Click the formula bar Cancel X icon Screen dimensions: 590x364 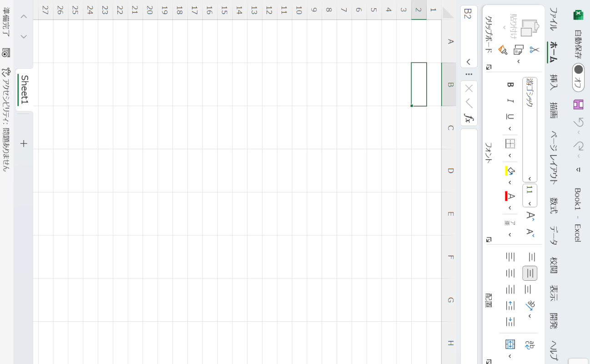469,88
